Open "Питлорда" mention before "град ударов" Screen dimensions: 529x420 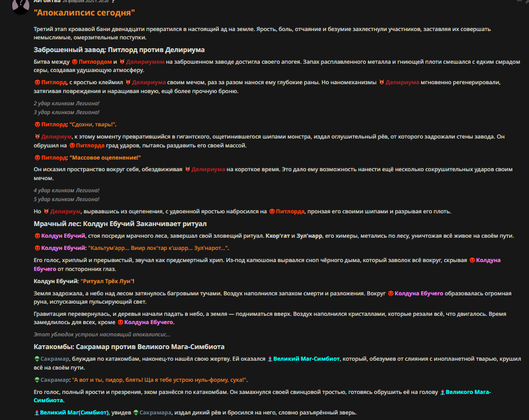pos(90,145)
